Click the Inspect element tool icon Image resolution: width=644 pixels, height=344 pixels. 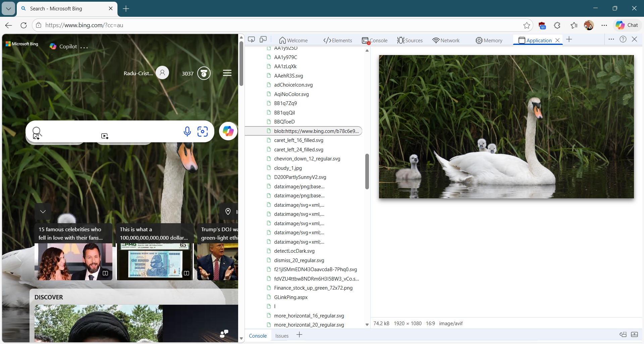tap(251, 40)
